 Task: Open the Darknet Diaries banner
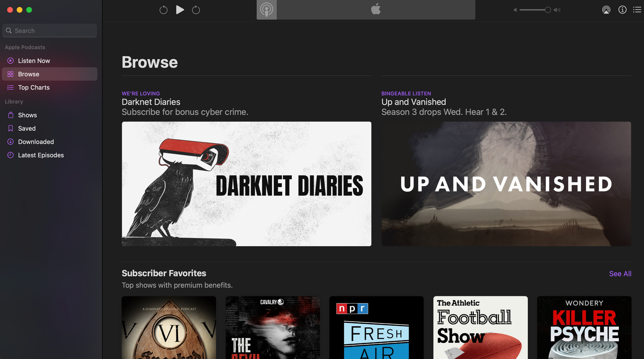coord(246,184)
